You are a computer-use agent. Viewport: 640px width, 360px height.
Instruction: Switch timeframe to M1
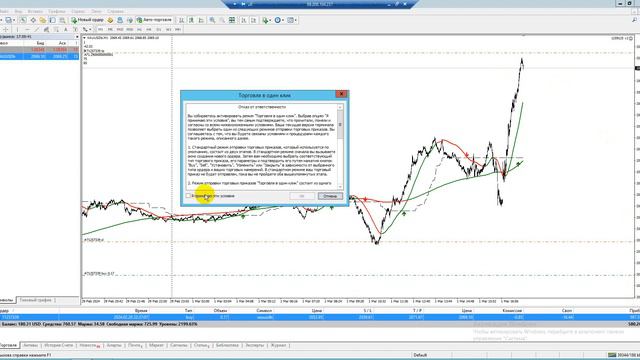click(x=101, y=29)
